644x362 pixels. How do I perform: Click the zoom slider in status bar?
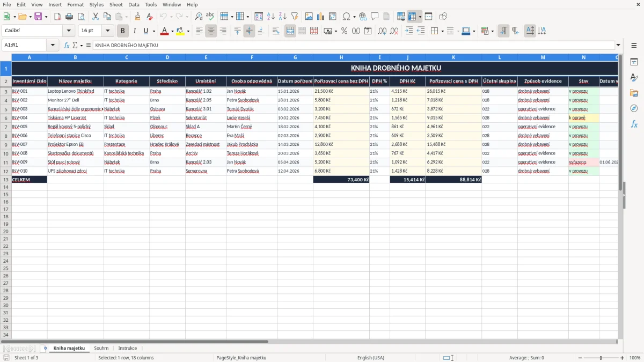pyautogui.click(x=601, y=358)
